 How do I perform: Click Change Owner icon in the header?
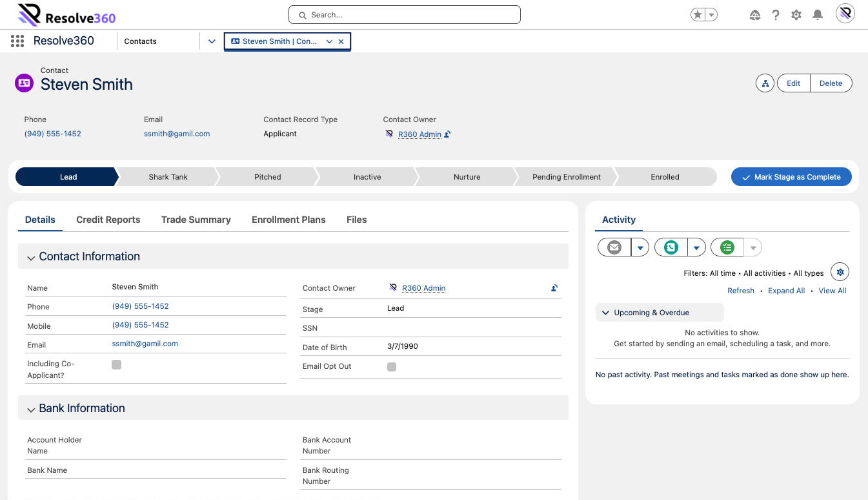click(x=448, y=134)
